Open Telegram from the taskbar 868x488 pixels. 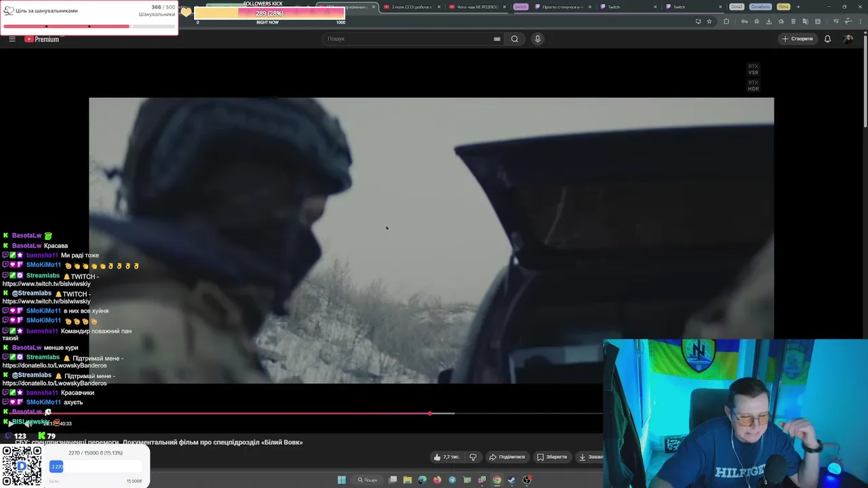click(x=452, y=480)
